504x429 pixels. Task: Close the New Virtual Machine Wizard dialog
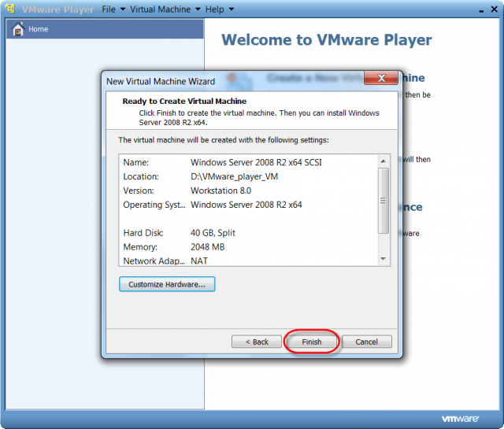tap(381, 78)
